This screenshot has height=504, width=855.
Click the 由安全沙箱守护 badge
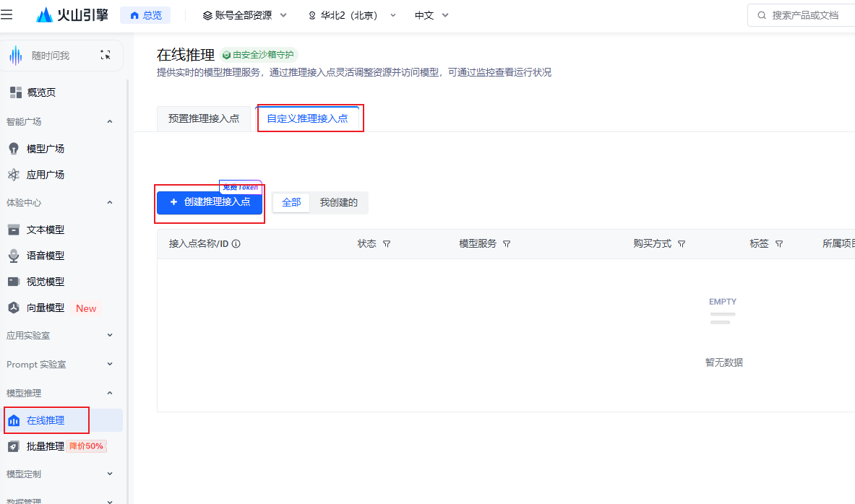click(x=259, y=55)
